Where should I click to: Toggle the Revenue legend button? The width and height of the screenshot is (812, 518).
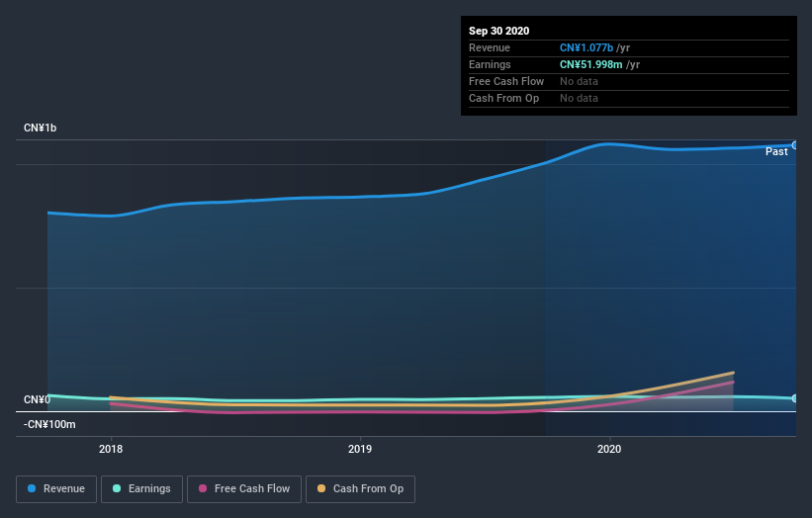tap(56, 489)
